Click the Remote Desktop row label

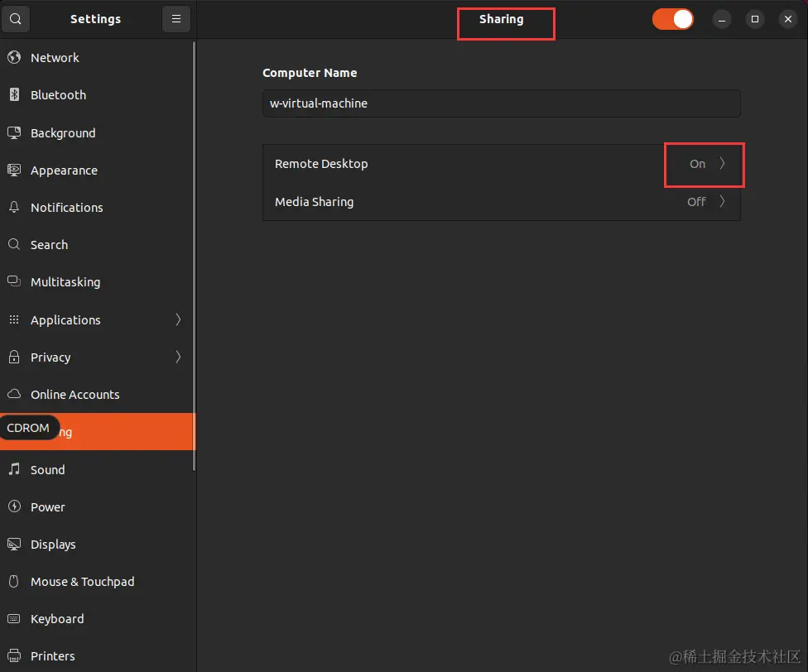coord(321,164)
